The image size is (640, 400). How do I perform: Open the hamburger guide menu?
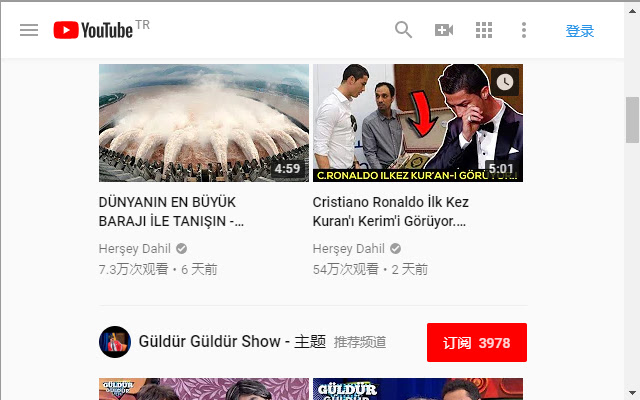click(x=29, y=30)
